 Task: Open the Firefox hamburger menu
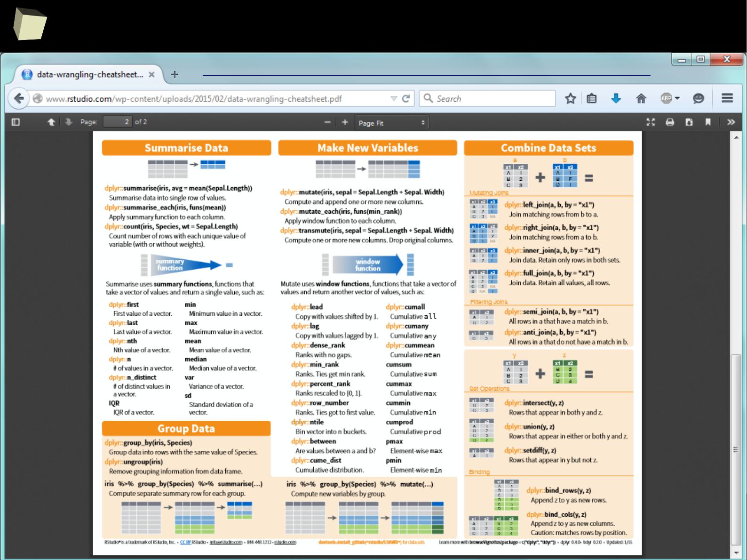pos(727,98)
